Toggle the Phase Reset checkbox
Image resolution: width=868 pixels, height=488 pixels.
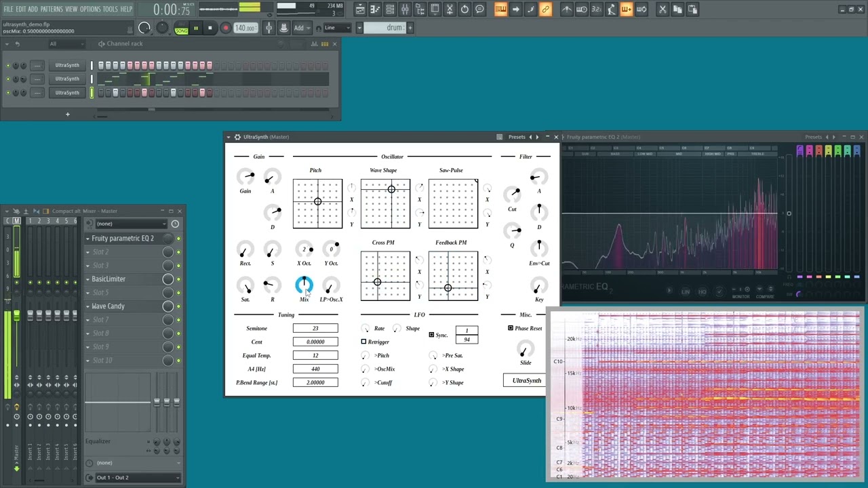511,328
